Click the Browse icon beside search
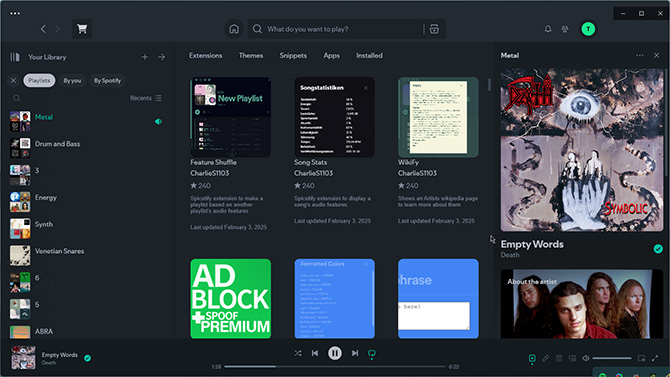670x377 pixels. point(434,29)
